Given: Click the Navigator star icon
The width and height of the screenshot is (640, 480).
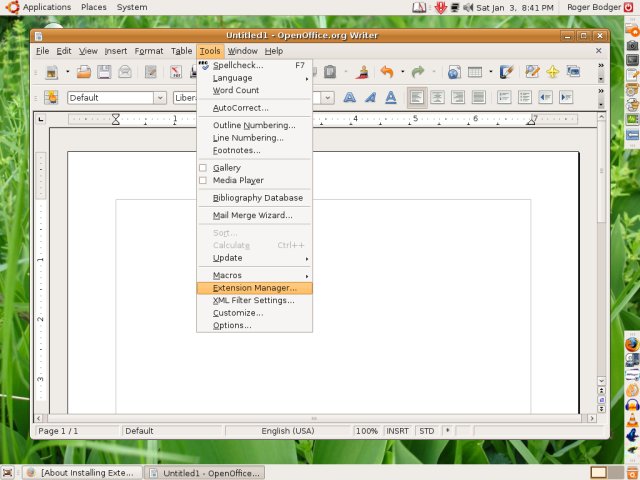Looking at the screenshot, I should (x=553, y=72).
